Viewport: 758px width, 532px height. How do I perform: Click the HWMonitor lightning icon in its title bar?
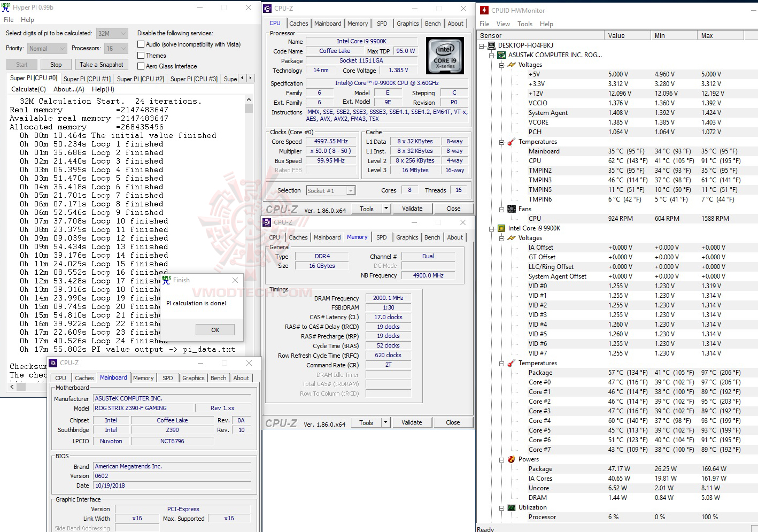pos(484,10)
